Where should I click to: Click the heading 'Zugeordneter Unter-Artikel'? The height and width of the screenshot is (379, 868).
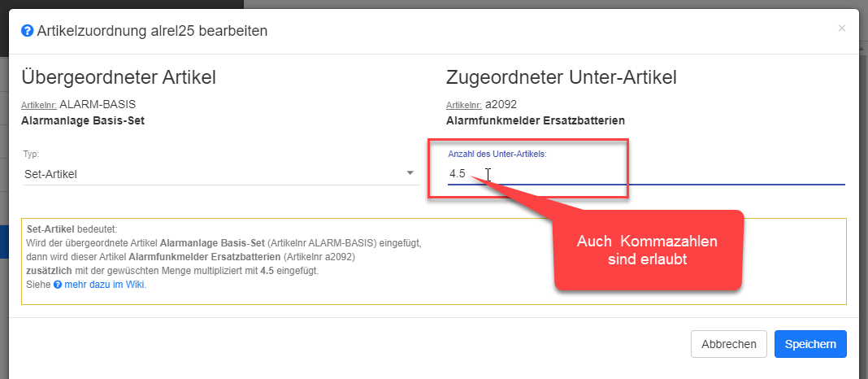[562, 78]
